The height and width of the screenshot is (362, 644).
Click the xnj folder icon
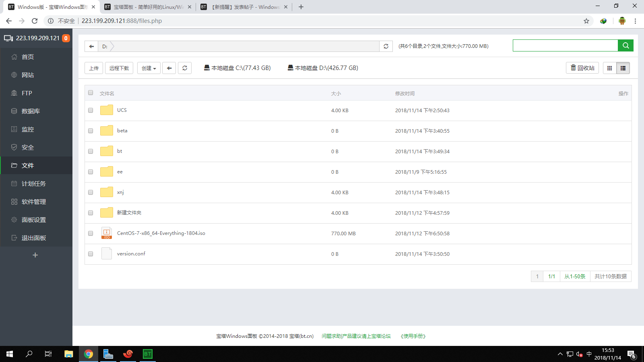coord(107,192)
